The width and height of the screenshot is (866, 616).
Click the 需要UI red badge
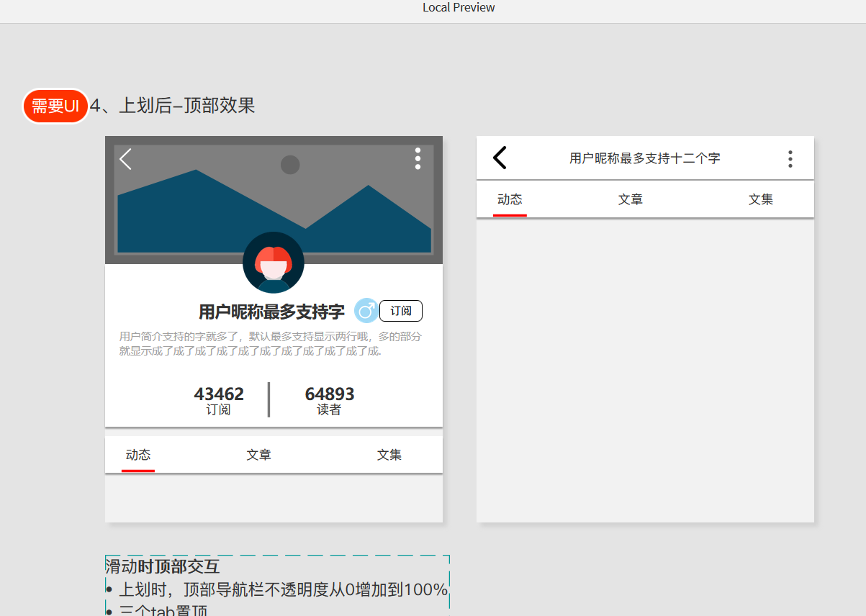click(55, 107)
